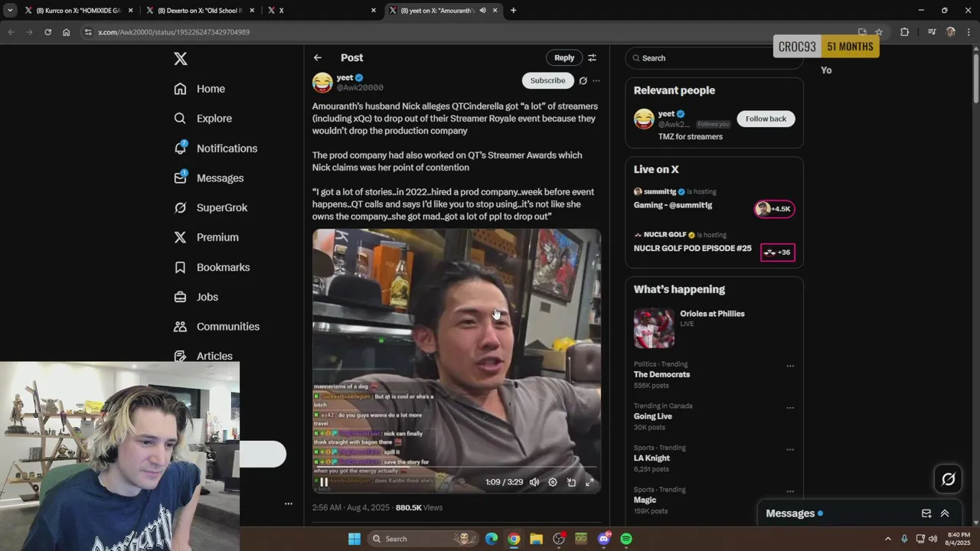Image resolution: width=980 pixels, height=551 pixels.
Task: Open Spotify from taskbar
Action: (x=626, y=539)
